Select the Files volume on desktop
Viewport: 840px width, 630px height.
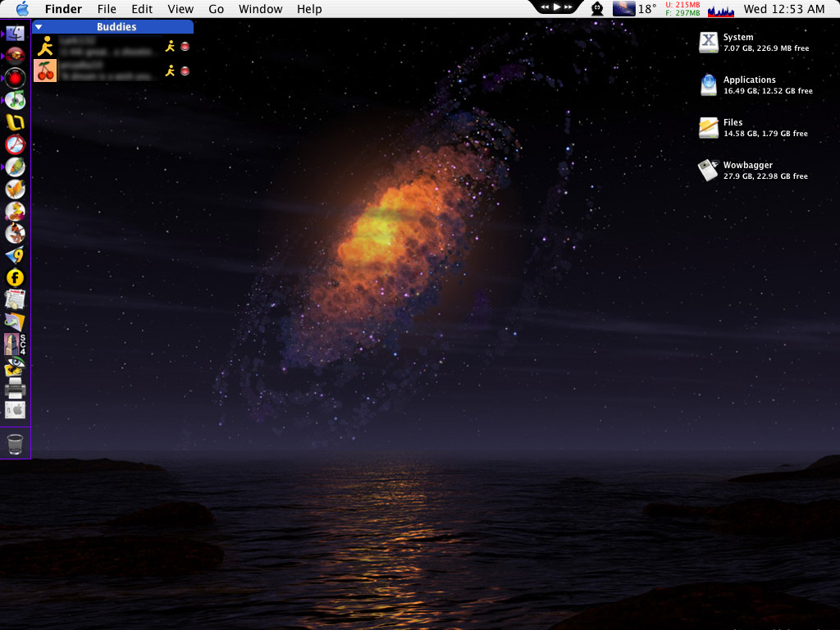pos(708,128)
